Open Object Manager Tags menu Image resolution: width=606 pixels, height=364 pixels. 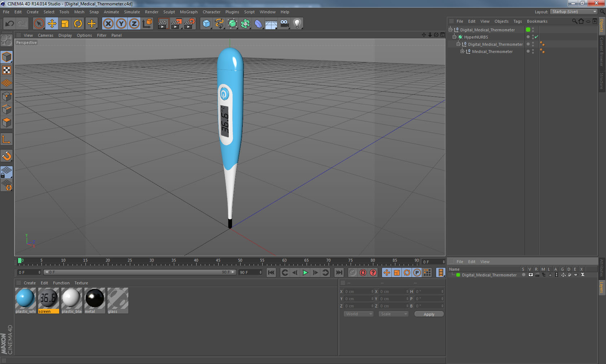tap(518, 21)
